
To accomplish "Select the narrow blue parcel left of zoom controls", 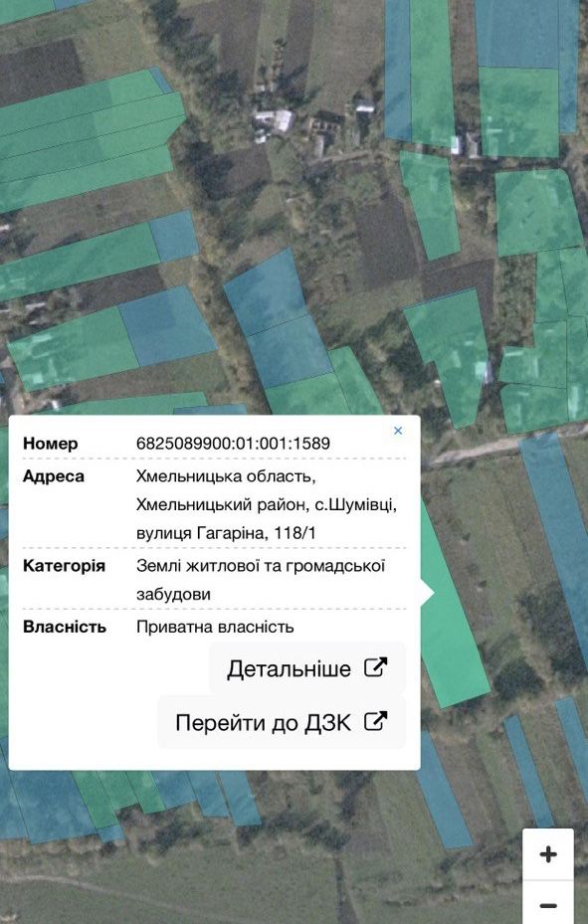I will point(528,771).
